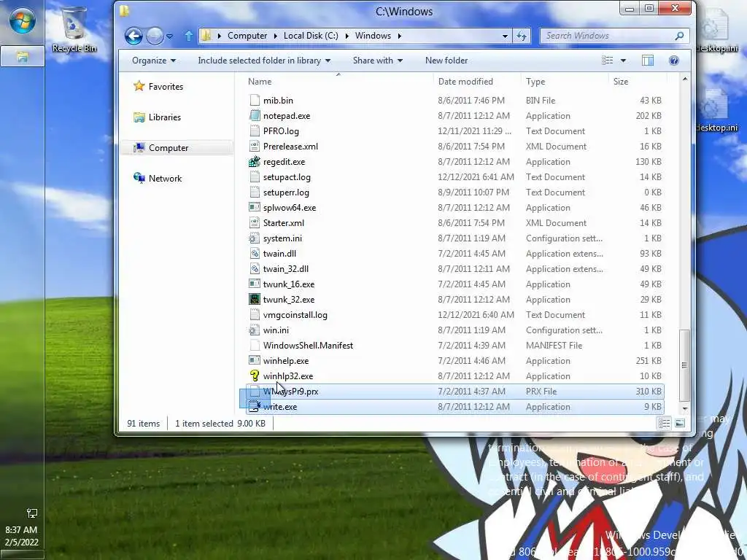The image size is (747, 560).
Task: Select Computer in the navigation pane
Action: point(160,147)
